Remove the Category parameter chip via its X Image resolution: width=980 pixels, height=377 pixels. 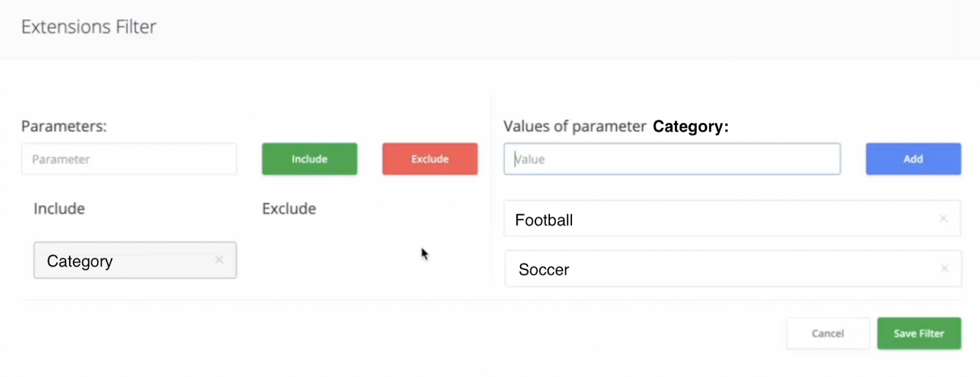click(219, 261)
